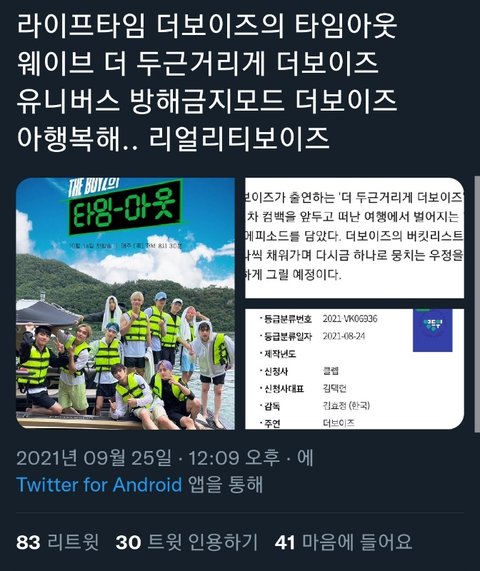Click the 2021-08-24 classification date

point(344,336)
